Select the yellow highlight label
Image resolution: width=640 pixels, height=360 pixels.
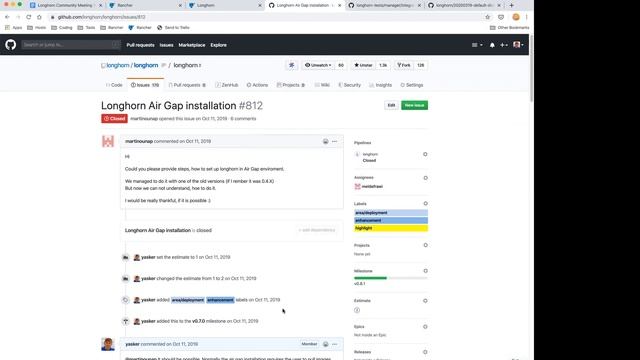(391, 228)
